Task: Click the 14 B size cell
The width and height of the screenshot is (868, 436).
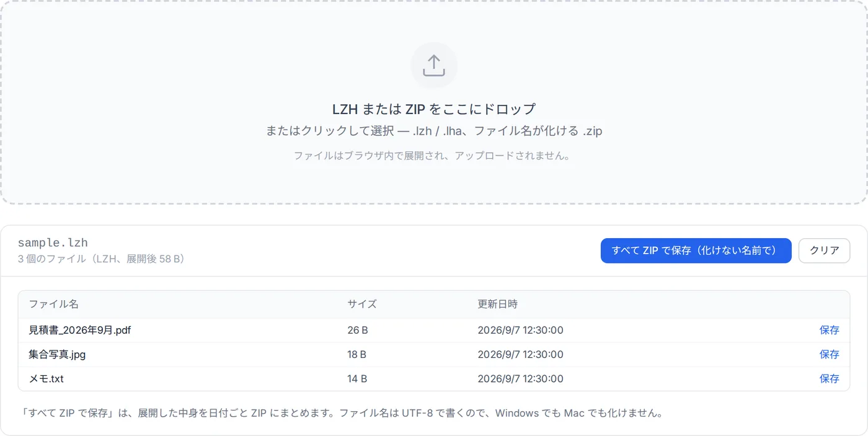Action: point(357,378)
